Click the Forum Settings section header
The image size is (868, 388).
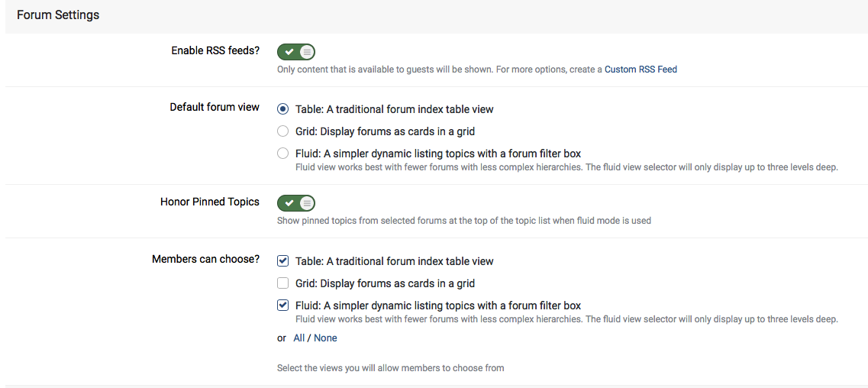(58, 15)
